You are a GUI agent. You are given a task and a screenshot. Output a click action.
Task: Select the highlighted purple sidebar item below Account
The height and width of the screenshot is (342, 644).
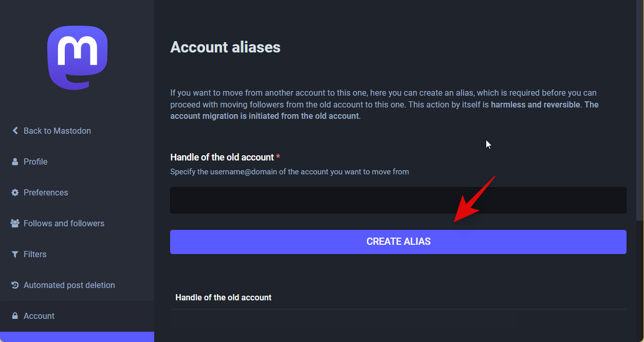(x=77, y=337)
